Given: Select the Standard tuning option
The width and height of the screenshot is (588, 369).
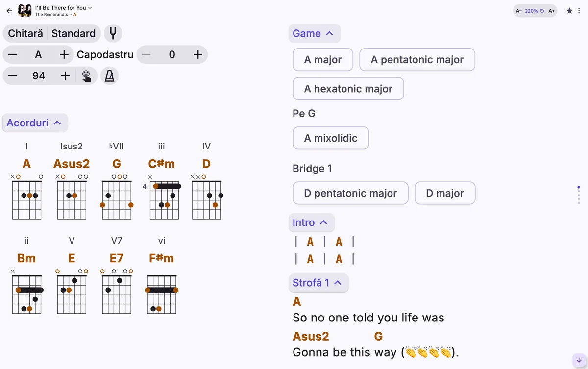Looking at the screenshot, I should click(x=73, y=33).
